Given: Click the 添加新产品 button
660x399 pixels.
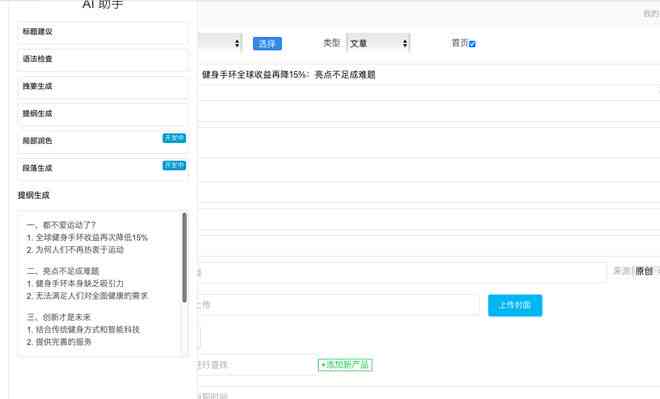Looking at the screenshot, I should 345,364.
